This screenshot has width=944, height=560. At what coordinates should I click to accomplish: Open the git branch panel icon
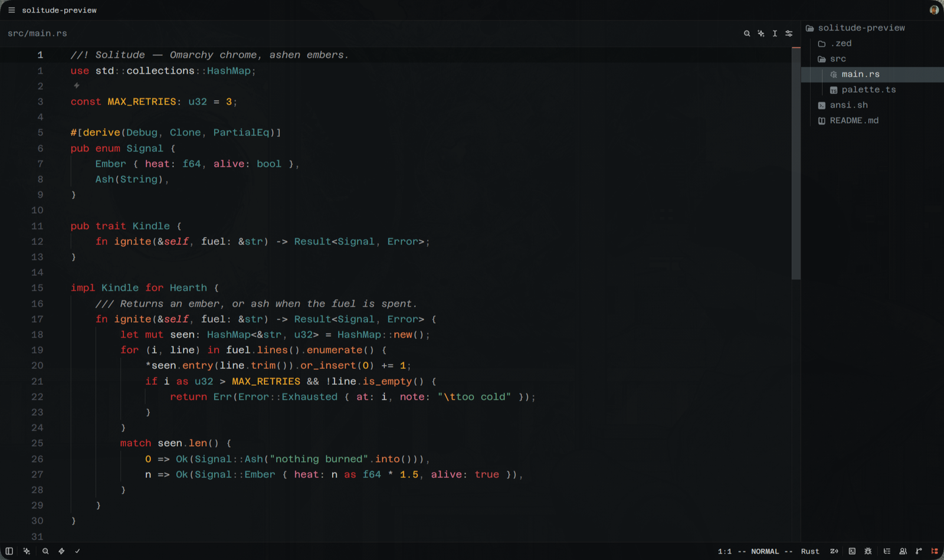coord(919,551)
